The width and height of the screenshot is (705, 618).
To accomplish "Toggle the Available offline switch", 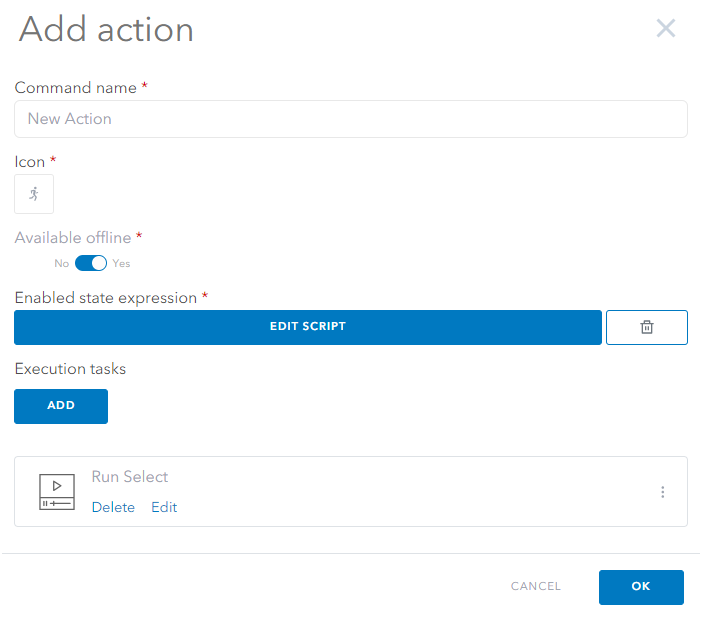I will [91, 264].
